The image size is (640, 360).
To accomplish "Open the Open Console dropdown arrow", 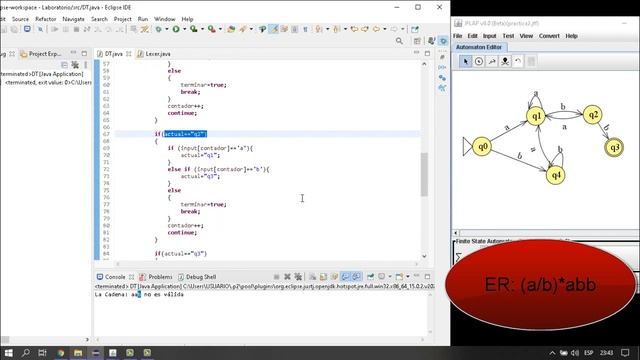I will 408,277.
